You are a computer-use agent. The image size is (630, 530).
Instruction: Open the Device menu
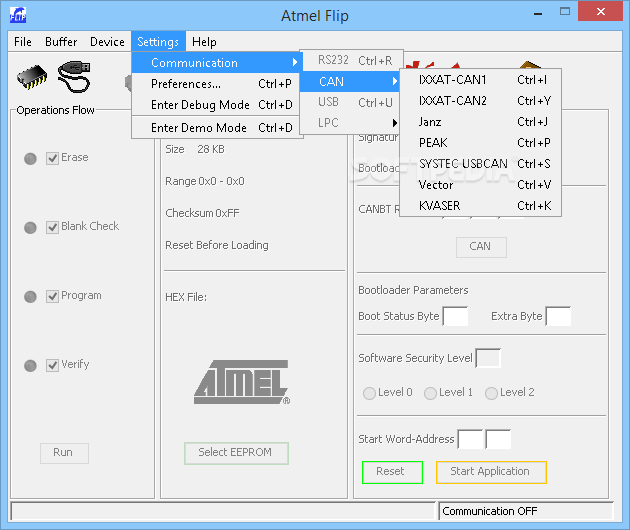pyautogui.click(x=107, y=42)
